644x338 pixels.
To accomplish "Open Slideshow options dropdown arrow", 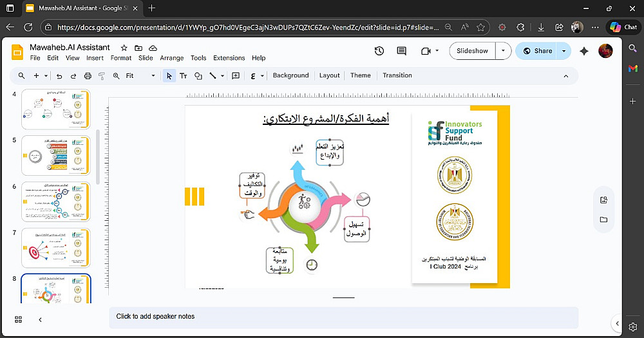I will (503, 51).
